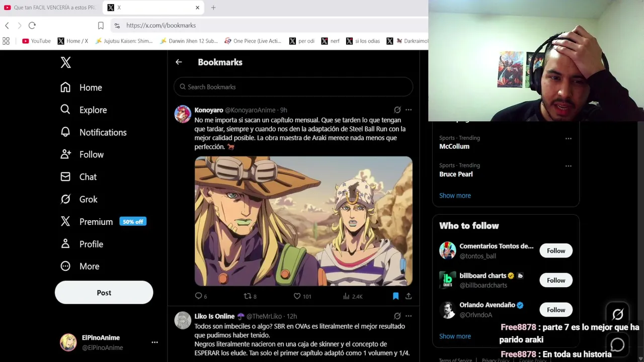The width and height of the screenshot is (644, 362).
Task: Go back from Bookmarks page
Action: (179, 62)
